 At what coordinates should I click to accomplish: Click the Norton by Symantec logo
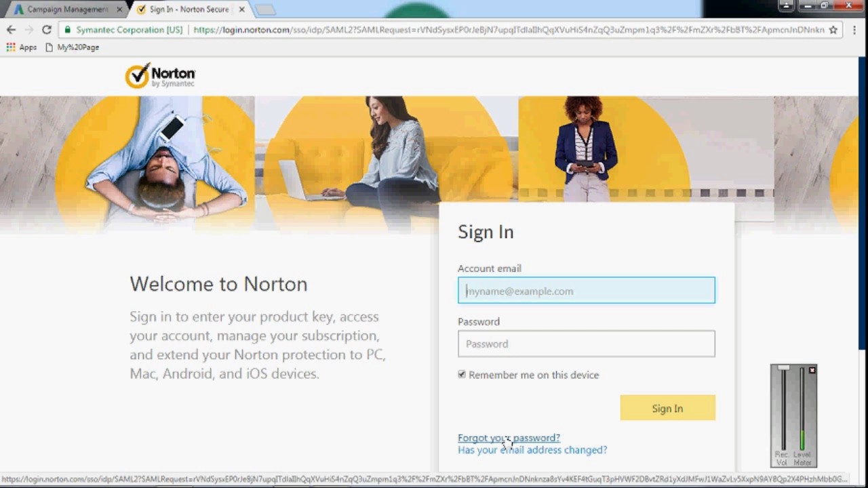pos(160,75)
